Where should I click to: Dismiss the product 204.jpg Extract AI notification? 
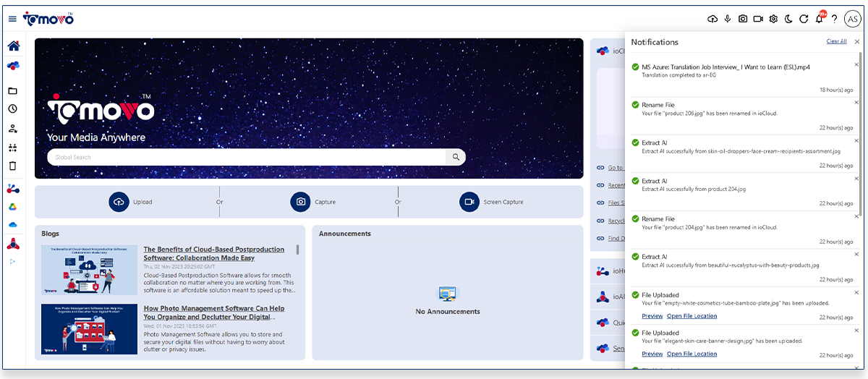[857, 179]
